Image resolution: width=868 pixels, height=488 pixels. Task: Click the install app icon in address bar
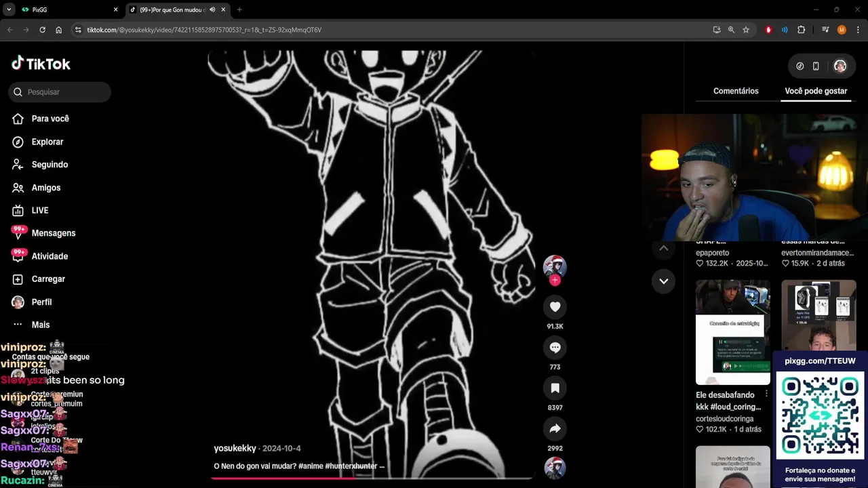(717, 30)
